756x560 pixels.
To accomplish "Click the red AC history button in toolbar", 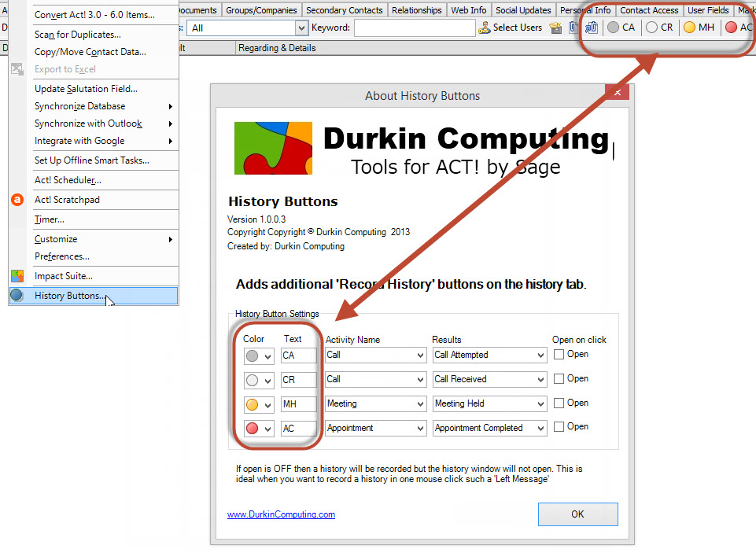I will tap(740, 28).
